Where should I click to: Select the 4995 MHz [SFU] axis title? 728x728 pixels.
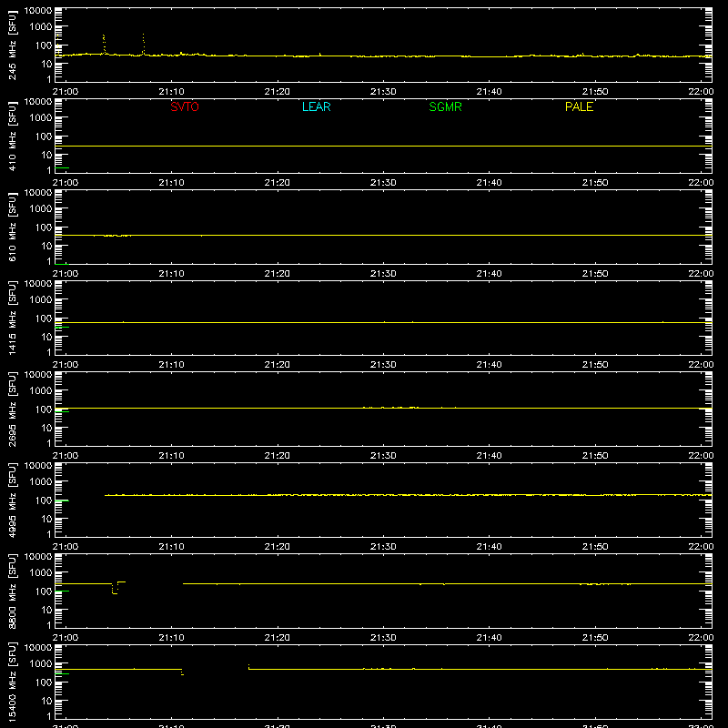(x=12, y=500)
